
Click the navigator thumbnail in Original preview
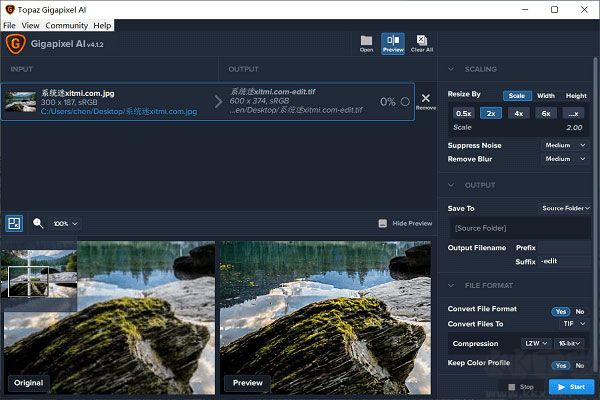point(38,273)
